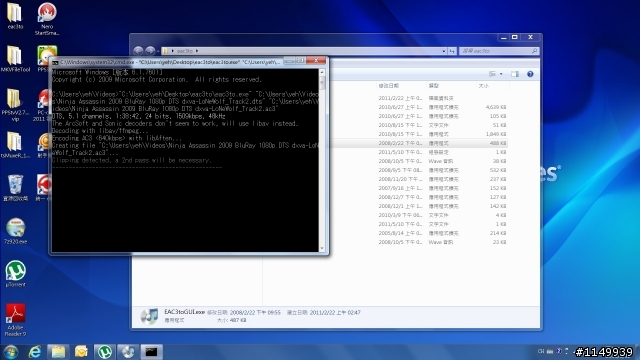Click into the eac3to search box
Image resolution: width=640 pixels, height=360 pixels.
coord(499,51)
